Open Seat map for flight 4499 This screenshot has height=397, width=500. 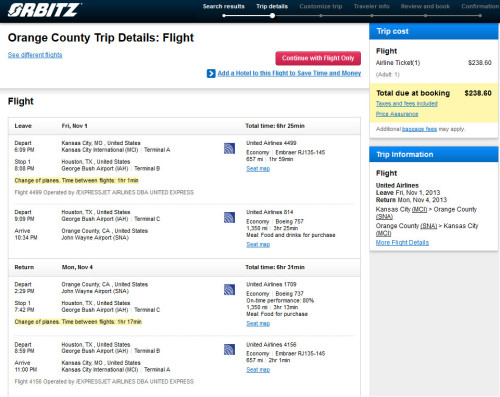(x=258, y=169)
